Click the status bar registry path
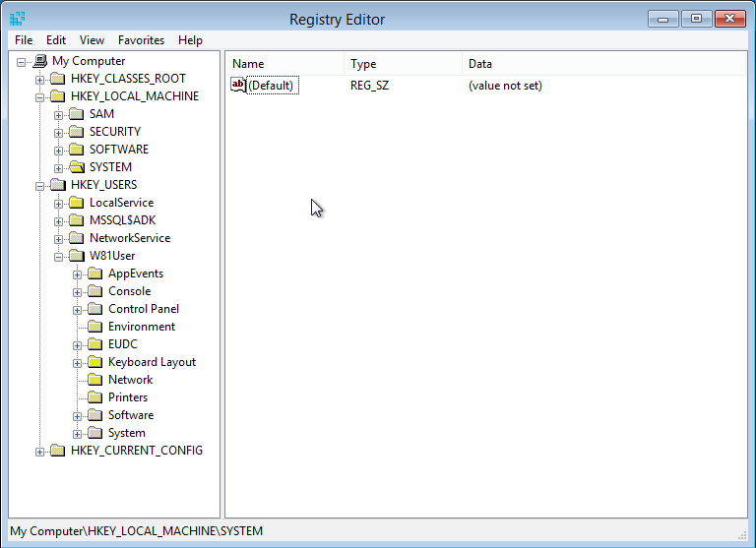Image resolution: width=756 pixels, height=548 pixels. (x=137, y=531)
